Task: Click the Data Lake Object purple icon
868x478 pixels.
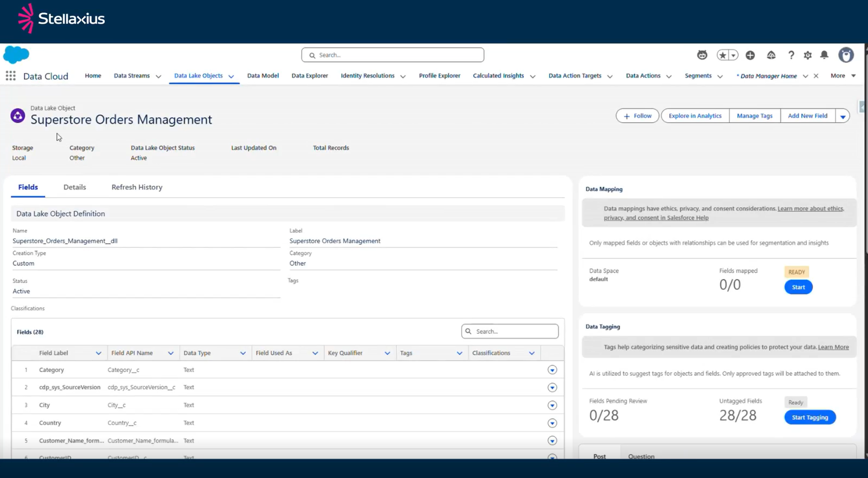Action: tap(18, 116)
